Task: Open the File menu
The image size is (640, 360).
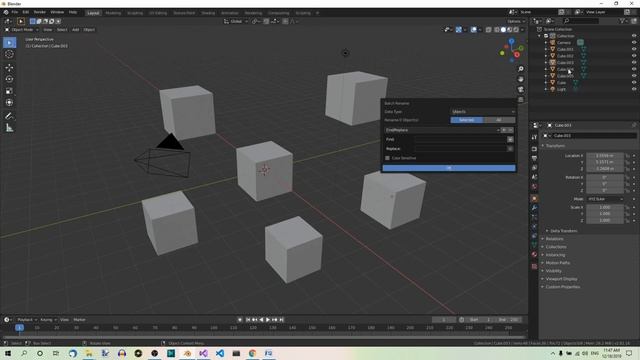Action: (15, 12)
